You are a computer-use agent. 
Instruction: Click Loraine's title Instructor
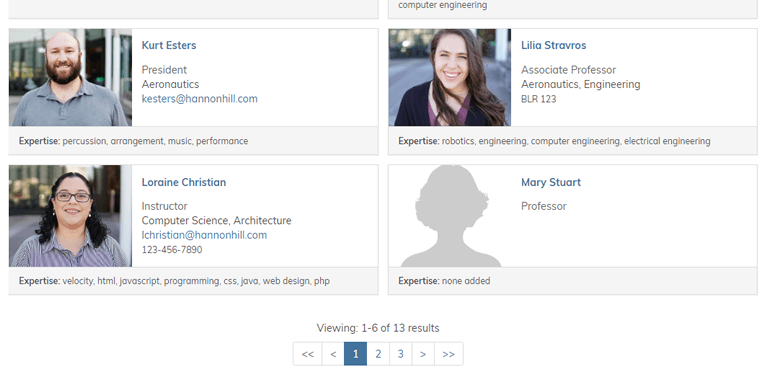(x=165, y=206)
